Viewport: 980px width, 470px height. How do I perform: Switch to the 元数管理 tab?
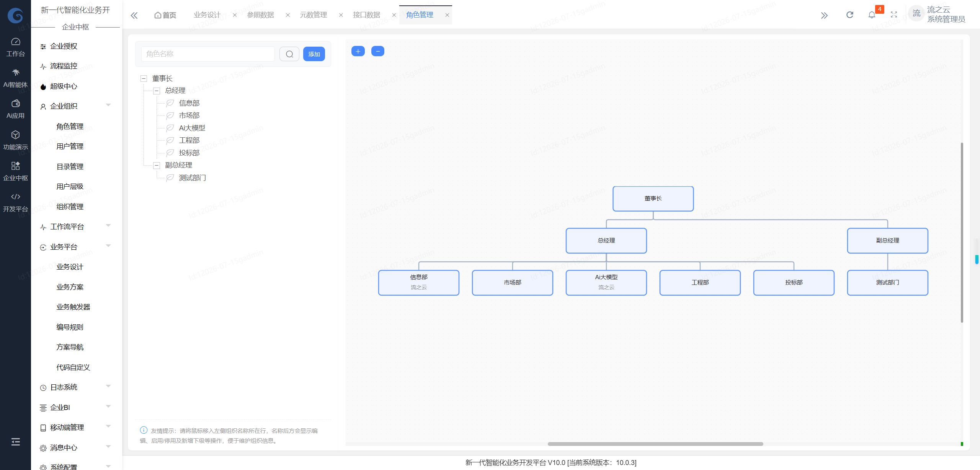point(313,15)
